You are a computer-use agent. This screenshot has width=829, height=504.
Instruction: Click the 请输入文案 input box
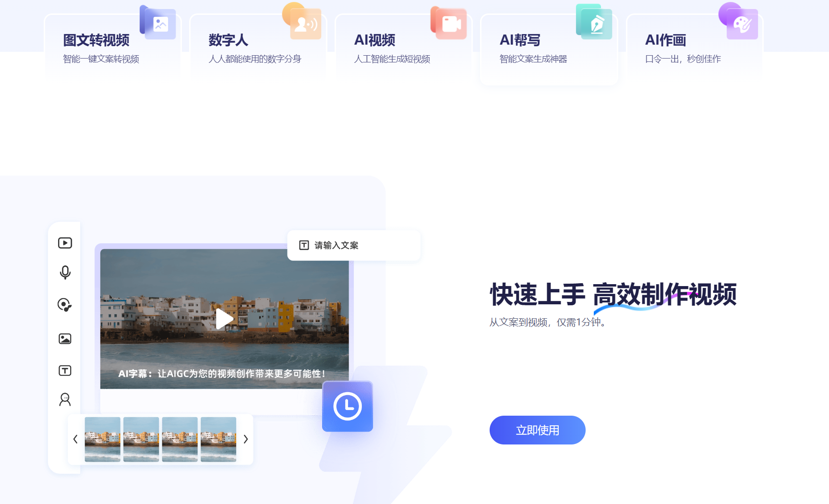(x=354, y=245)
